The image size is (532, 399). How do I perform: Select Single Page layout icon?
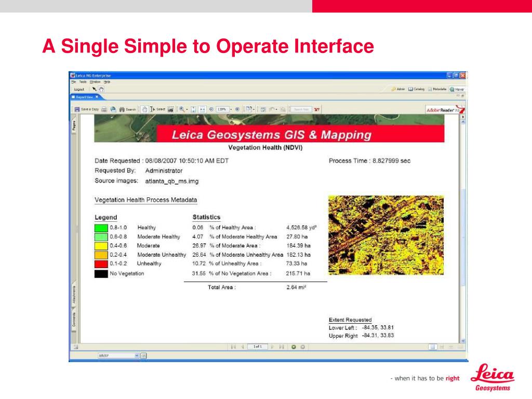433,347
